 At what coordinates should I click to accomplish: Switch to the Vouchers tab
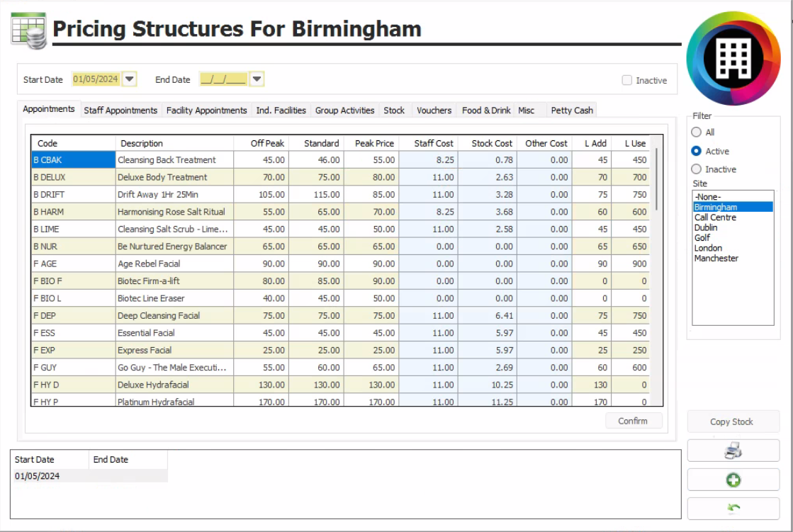click(x=434, y=111)
